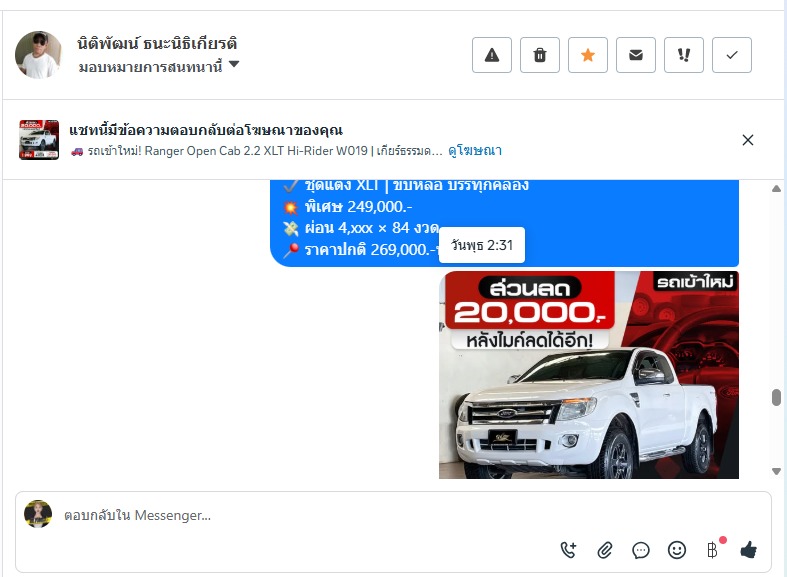Click the มอบหมายการสนทนานี้ label

[x=150, y=66]
